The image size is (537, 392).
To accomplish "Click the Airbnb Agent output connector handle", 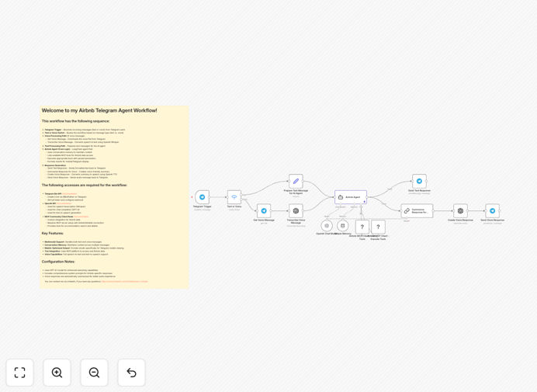I will coord(367,197).
